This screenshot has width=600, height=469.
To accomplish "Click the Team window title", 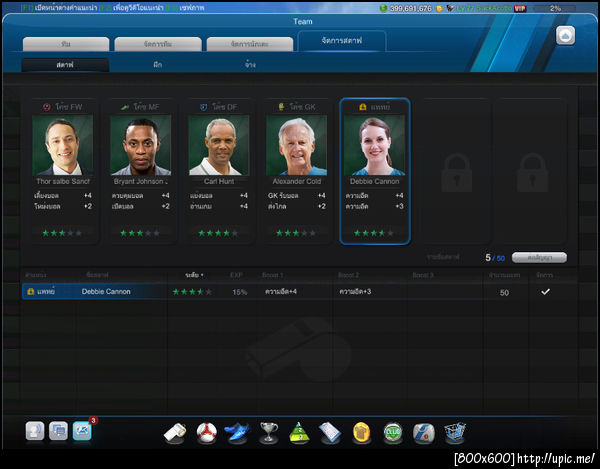I will tap(303, 21).
